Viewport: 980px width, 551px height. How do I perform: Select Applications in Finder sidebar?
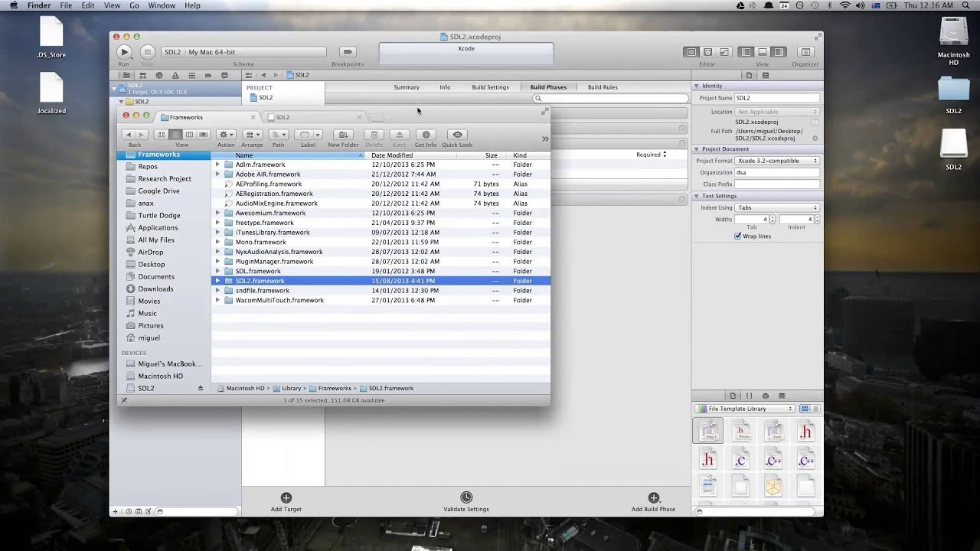[158, 227]
